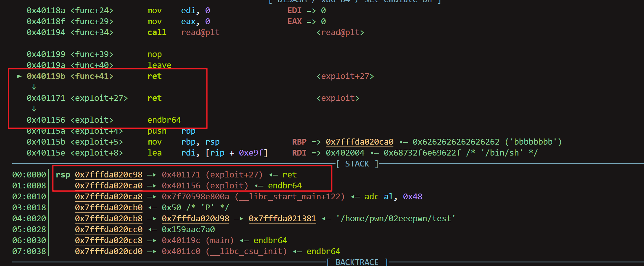Click EDI => 0 annotation

[x=307, y=11]
